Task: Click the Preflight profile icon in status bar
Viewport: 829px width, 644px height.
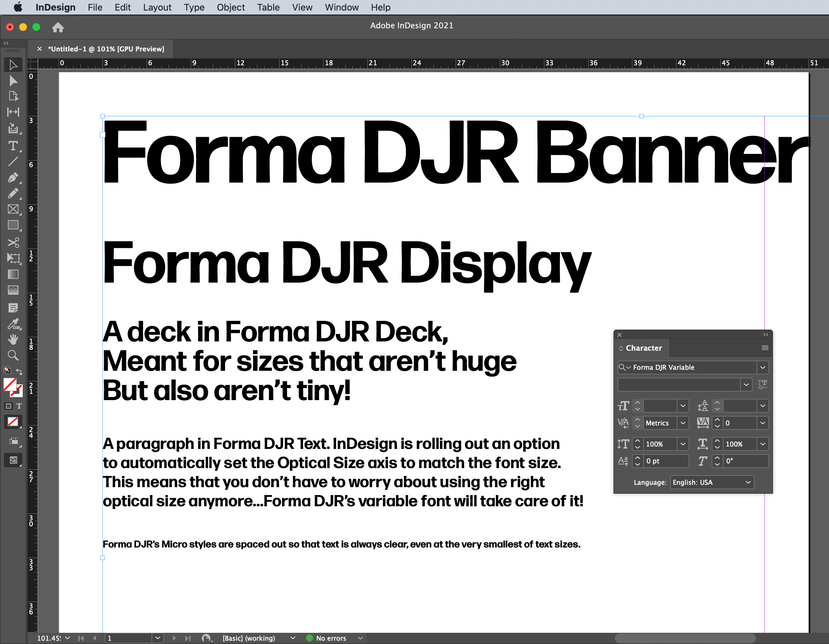Action: pyautogui.click(x=207, y=638)
